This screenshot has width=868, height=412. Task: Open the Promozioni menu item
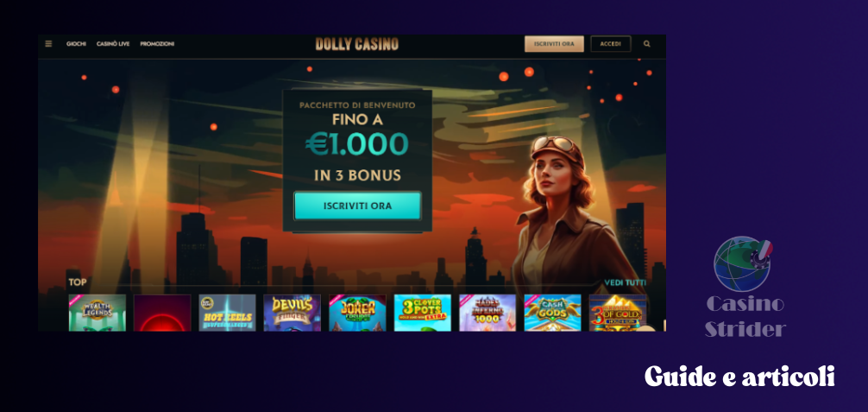(x=157, y=44)
